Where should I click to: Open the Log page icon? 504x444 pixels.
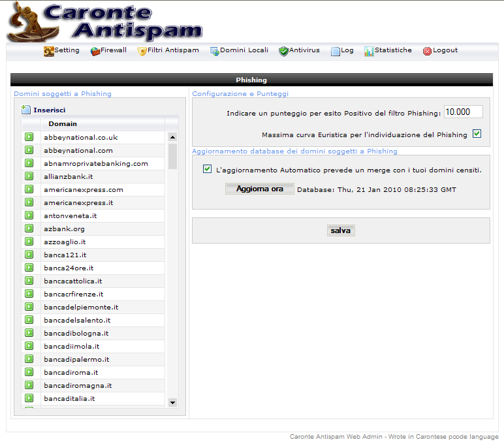(336, 51)
